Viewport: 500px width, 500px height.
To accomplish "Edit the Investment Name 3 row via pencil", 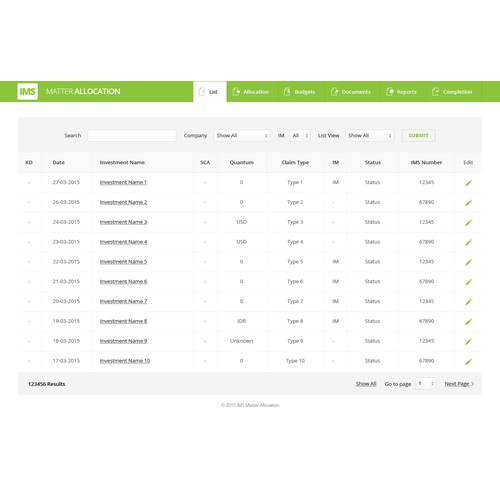I will pyautogui.click(x=468, y=222).
